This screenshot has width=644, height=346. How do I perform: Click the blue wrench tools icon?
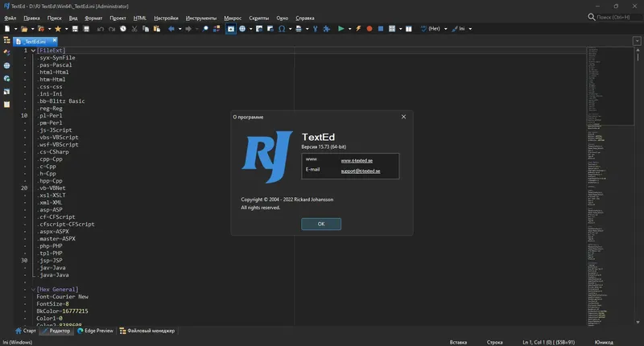click(x=316, y=29)
